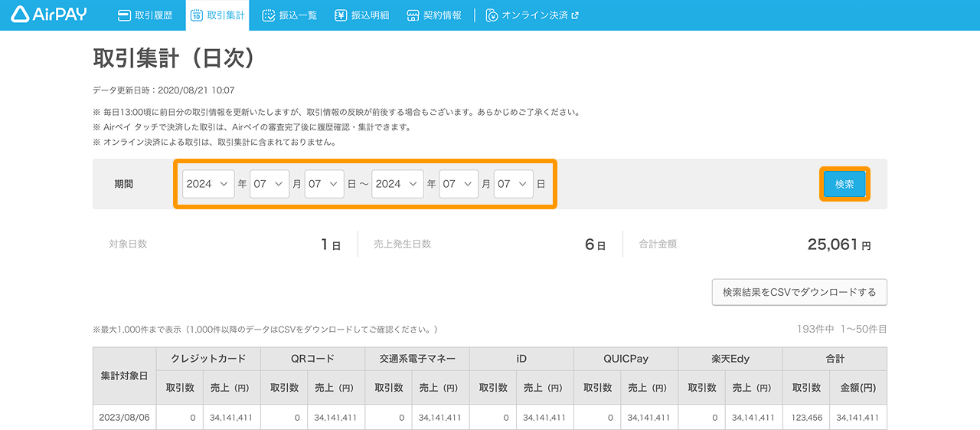Open the start day dropdown 07

click(325, 184)
